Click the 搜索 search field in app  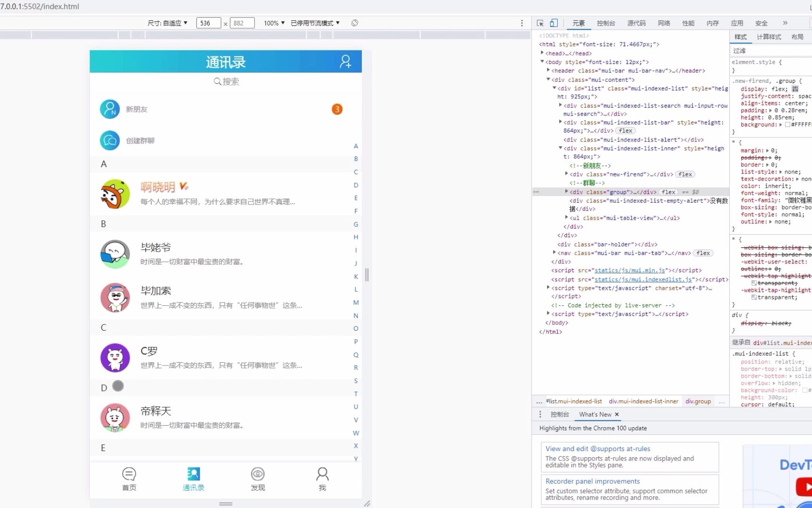click(226, 81)
